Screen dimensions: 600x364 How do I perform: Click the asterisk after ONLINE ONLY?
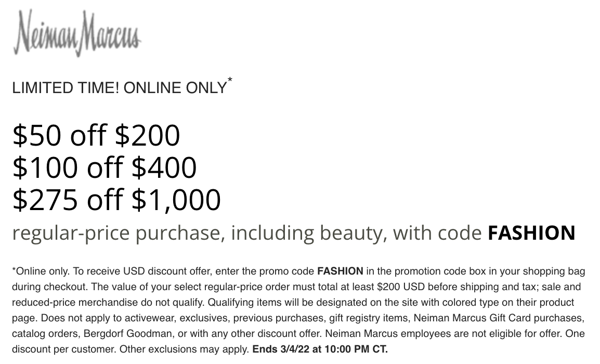tap(230, 80)
